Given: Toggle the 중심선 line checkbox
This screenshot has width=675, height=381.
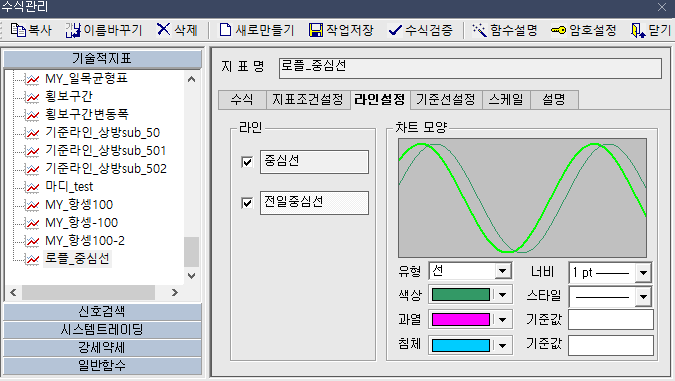Looking at the screenshot, I should tap(247, 162).
